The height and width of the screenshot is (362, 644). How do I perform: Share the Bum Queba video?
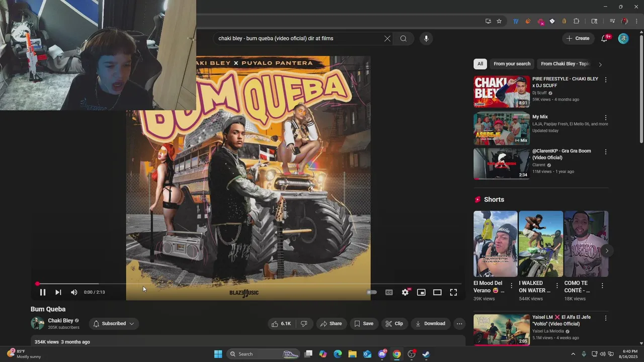[331, 324]
